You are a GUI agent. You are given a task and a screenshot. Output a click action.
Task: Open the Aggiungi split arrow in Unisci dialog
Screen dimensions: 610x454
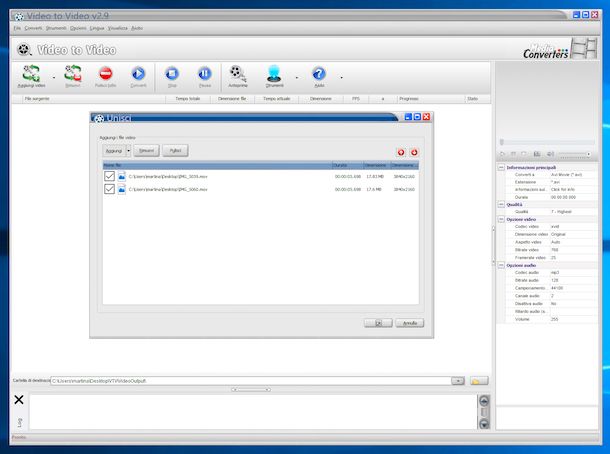[x=128, y=151]
